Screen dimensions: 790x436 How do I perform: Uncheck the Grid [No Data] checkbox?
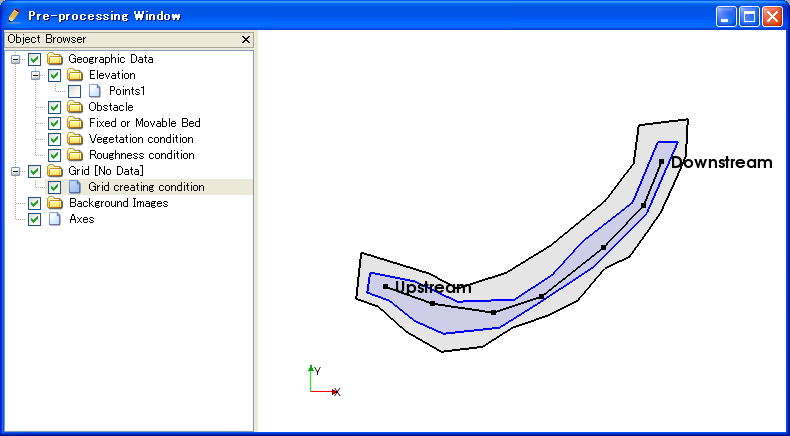point(34,171)
